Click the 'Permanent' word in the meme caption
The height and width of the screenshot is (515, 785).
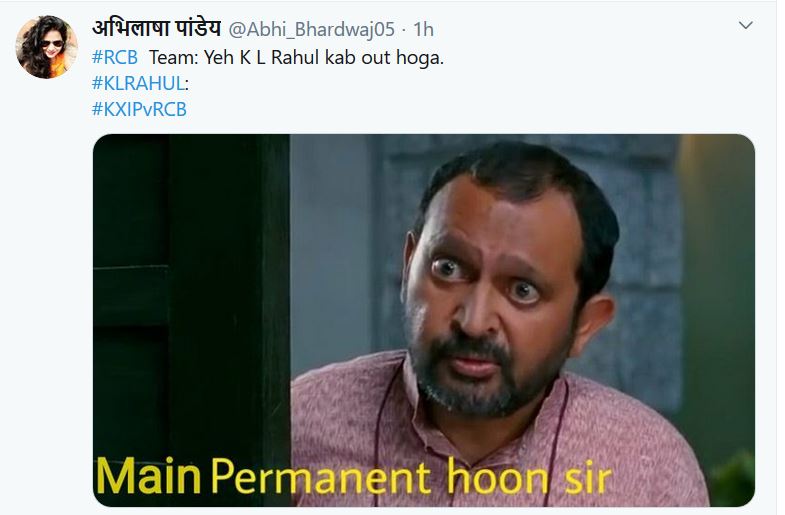tap(321, 476)
